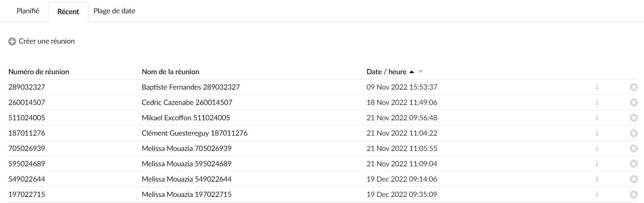Remove the Cedric Cazenabe 260014507 meeting

[634, 103]
